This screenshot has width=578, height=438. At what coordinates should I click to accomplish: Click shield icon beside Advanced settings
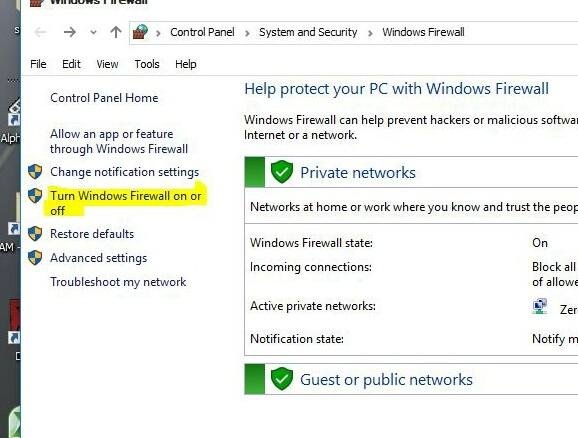point(35,258)
